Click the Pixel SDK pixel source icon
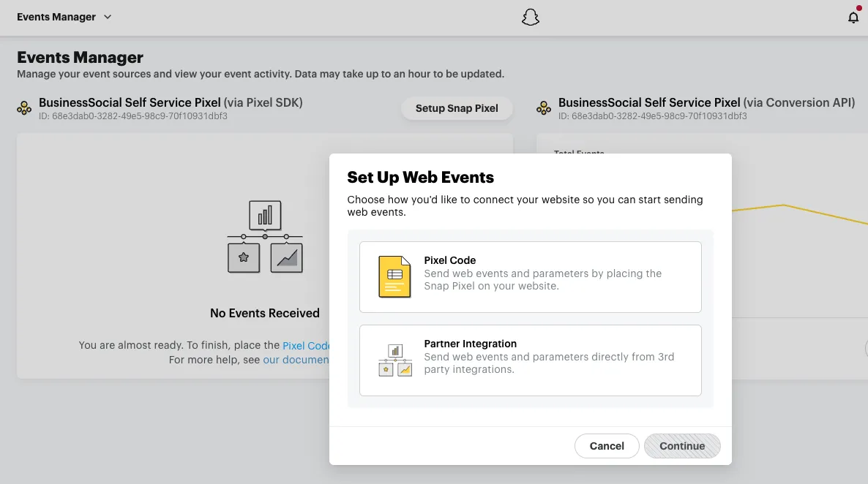The height and width of the screenshot is (484, 868). (x=24, y=108)
